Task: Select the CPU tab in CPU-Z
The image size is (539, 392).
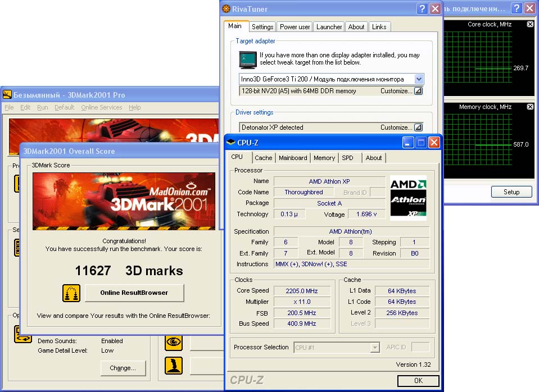Action: (237, 157)
